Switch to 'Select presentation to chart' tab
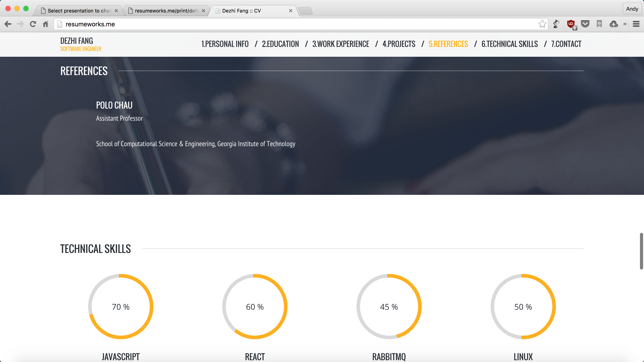 [x=79, y=11]
